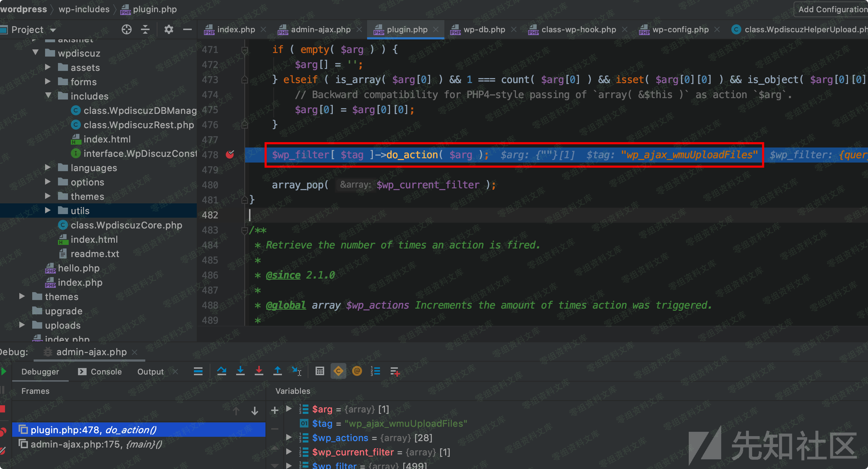Click the locate target icon in Project panel

coord(126,30)
